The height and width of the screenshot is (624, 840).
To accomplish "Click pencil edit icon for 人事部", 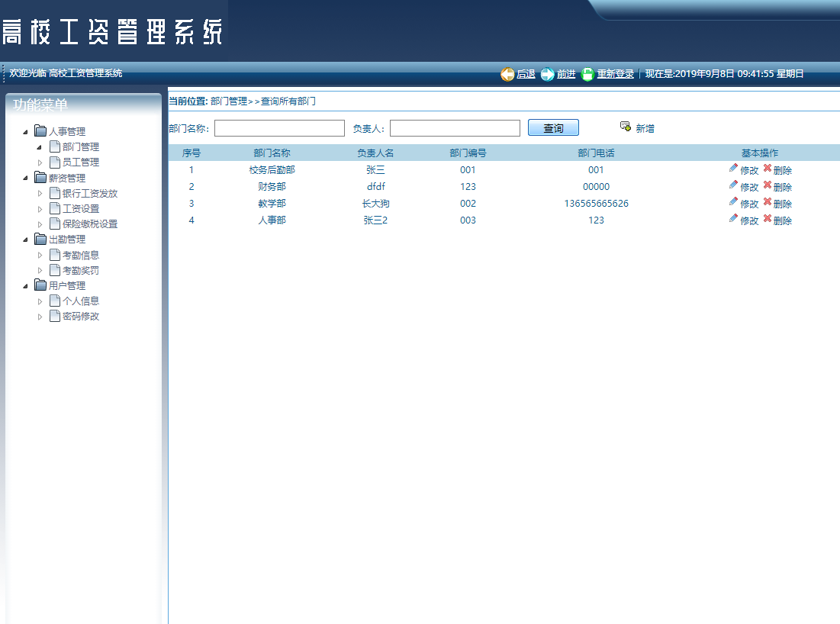I will [733, 218].
